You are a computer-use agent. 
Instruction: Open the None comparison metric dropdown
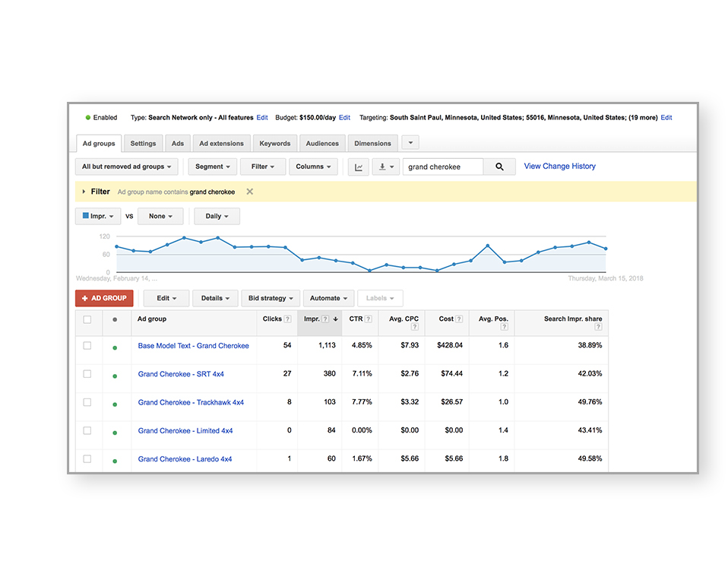coord(160,217)
